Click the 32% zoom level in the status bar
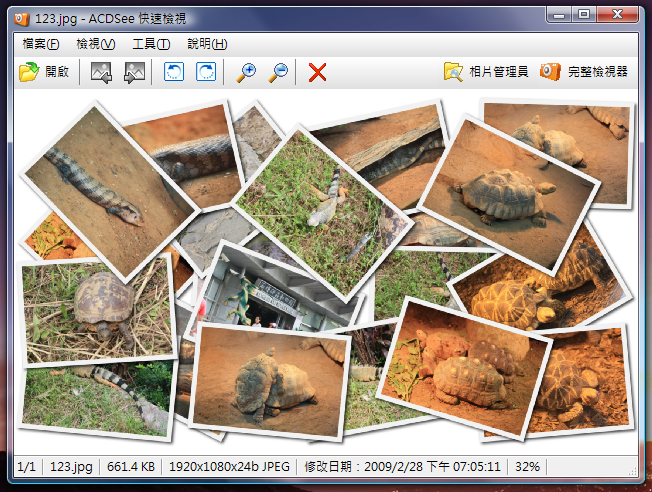This screenshot has width=652, height=492. click(x=529, y=467)
